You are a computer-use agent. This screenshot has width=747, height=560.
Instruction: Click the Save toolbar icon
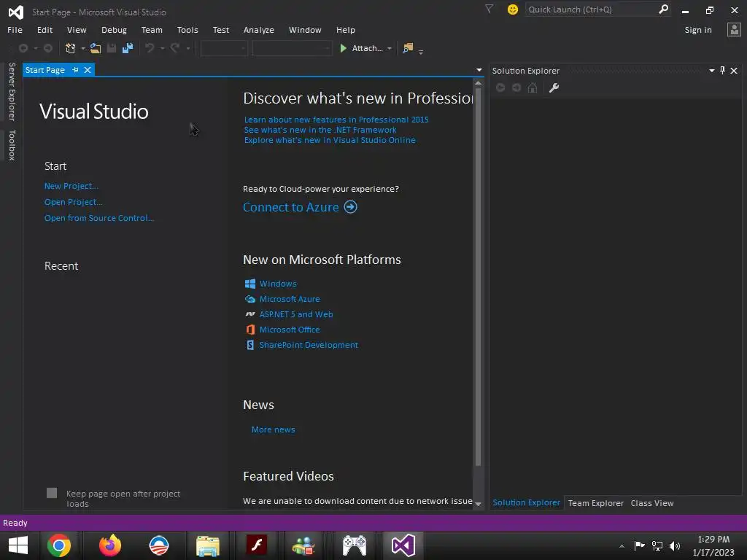tap(112, 48)
